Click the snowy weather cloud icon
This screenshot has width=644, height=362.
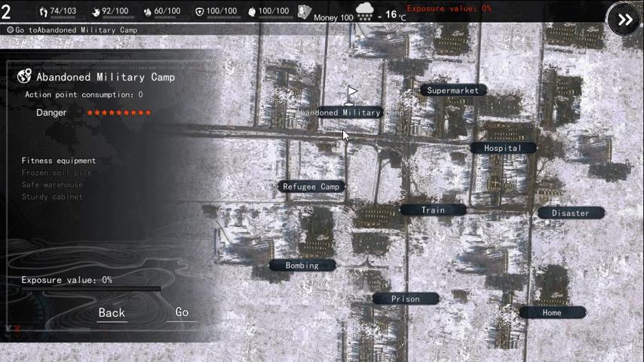366,13
